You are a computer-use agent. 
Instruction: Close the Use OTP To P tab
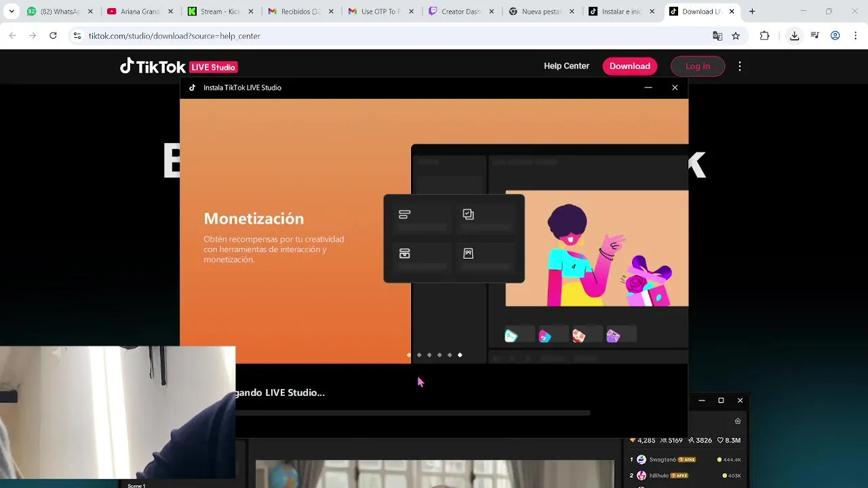411,12
